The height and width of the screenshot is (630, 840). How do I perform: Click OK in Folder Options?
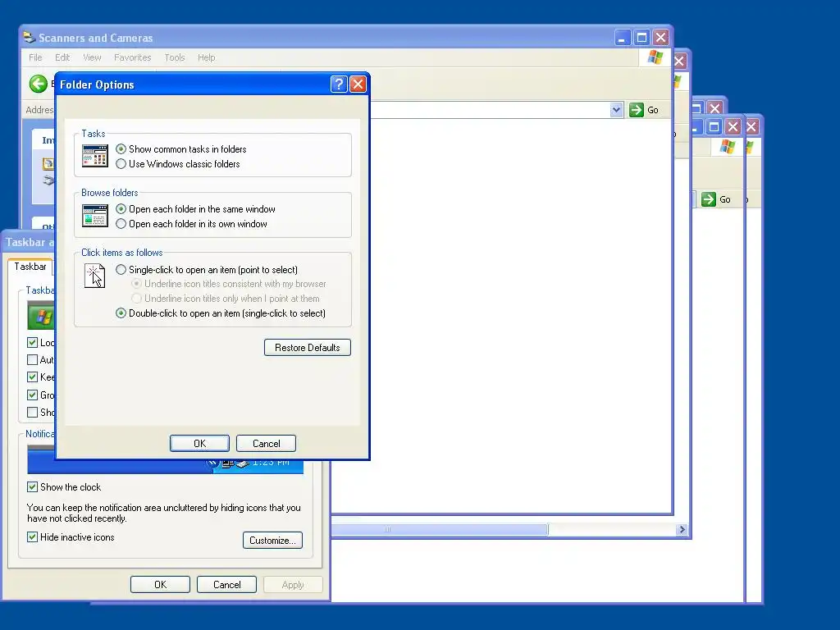[x=199, y=444]
